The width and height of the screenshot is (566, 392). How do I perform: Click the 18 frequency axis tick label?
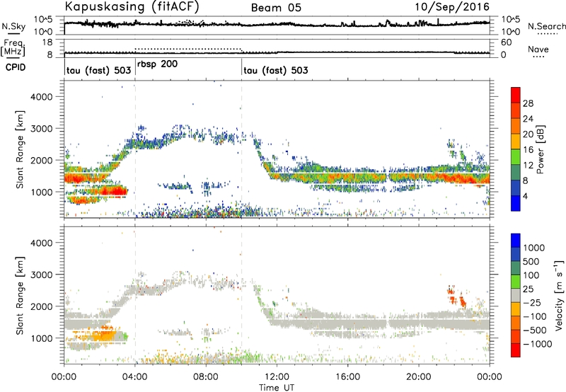[47, 42]
